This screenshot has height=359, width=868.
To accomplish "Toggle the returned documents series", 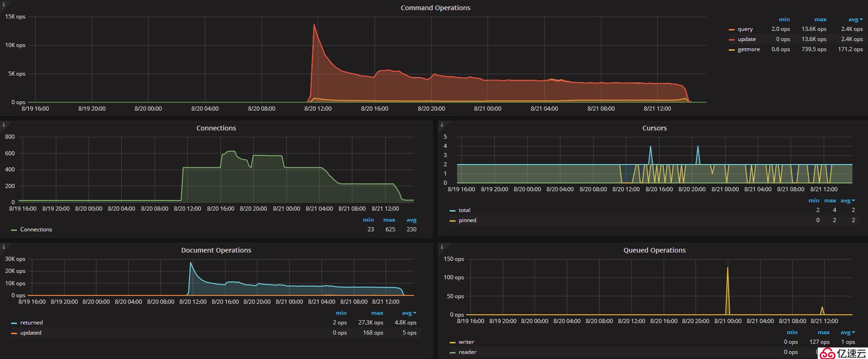I will pyautogui.click(x=31, y=323).
